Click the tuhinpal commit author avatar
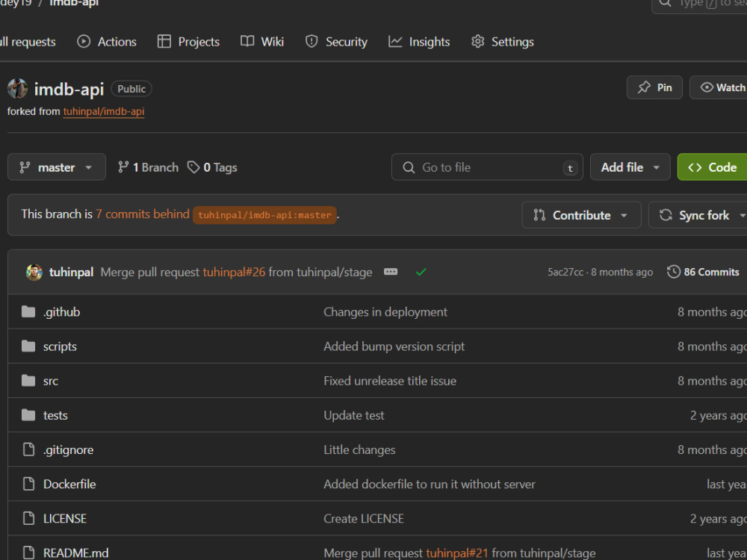 34,272
